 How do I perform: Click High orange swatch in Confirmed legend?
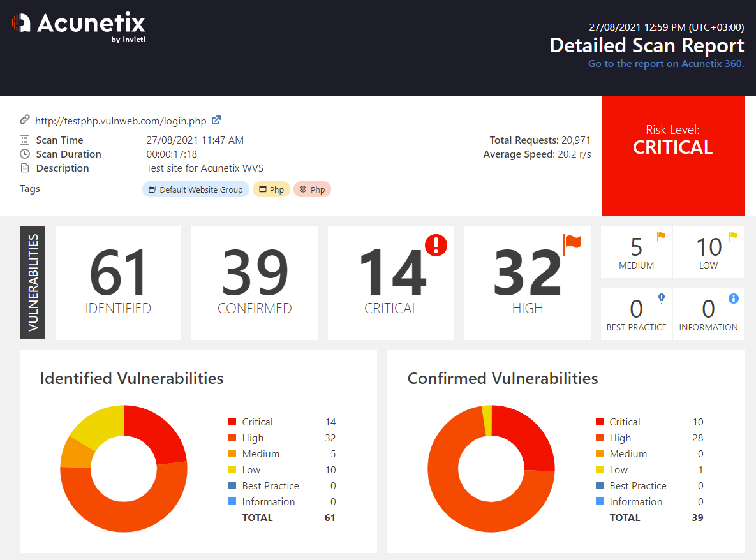pos(599,438)
